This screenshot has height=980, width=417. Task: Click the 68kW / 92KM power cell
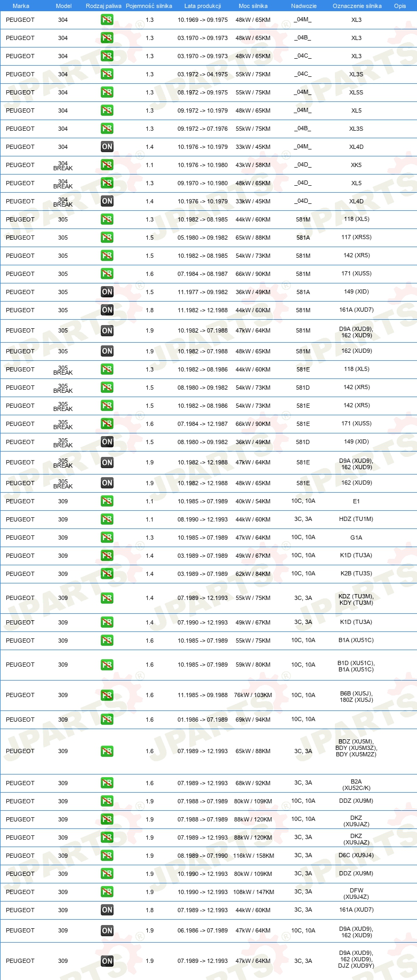[x=253, y=783]
